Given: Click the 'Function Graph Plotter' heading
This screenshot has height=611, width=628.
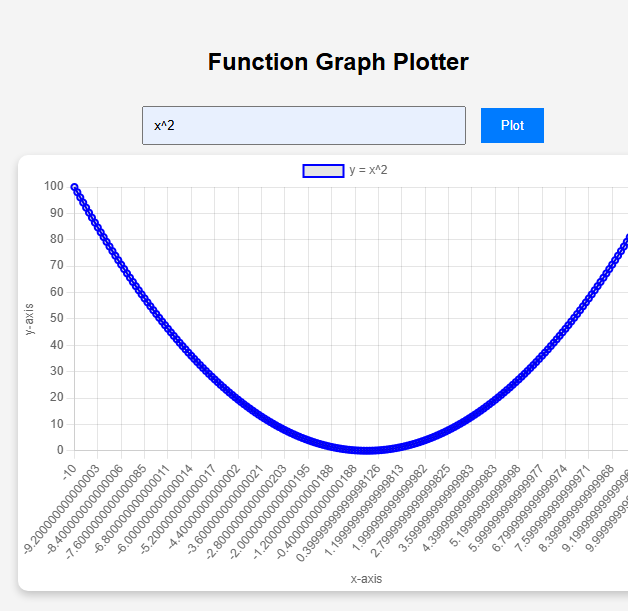Looking at the screenshot, I should tap(338, 62).
